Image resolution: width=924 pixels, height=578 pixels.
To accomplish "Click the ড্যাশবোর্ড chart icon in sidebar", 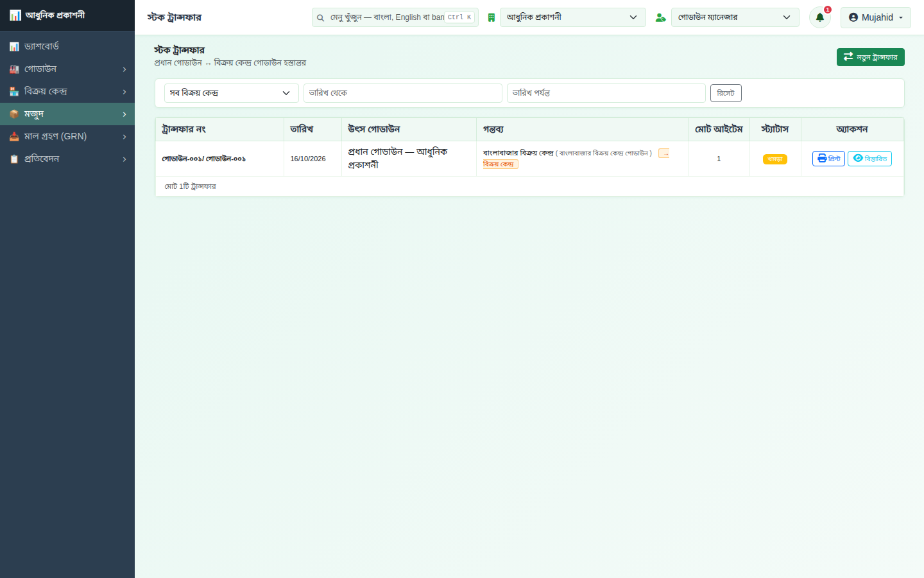I will pos(14,47).
